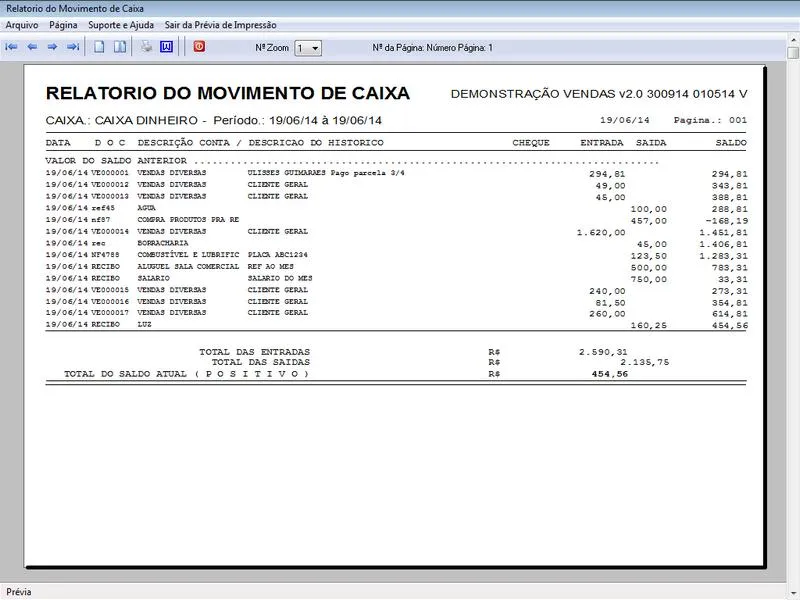Switch to single page view icon
This screenshot has height=600, width=800.
pyautogui.click(x=99, y=47)
